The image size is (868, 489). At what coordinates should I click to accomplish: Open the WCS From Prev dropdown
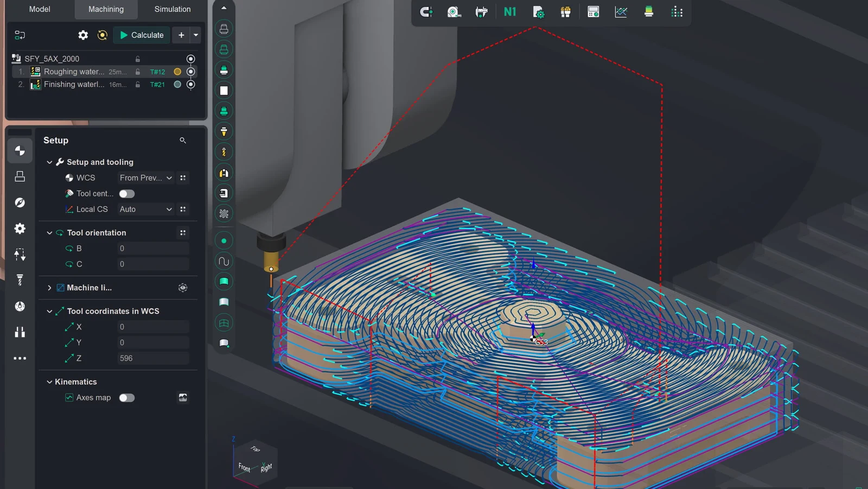146,177
